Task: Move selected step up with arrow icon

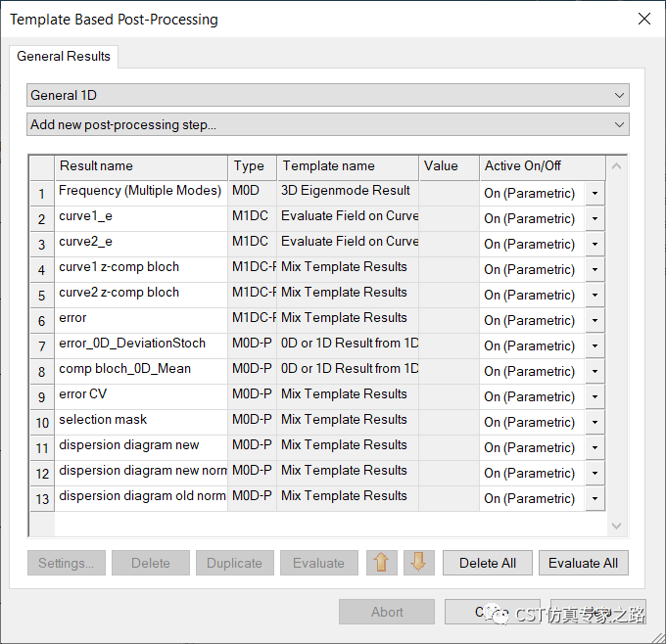Action: [381, 563]
